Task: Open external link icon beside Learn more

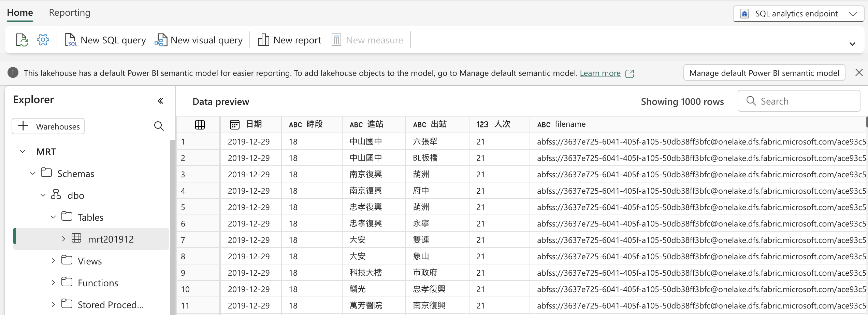Action: [x=630, y=73]
